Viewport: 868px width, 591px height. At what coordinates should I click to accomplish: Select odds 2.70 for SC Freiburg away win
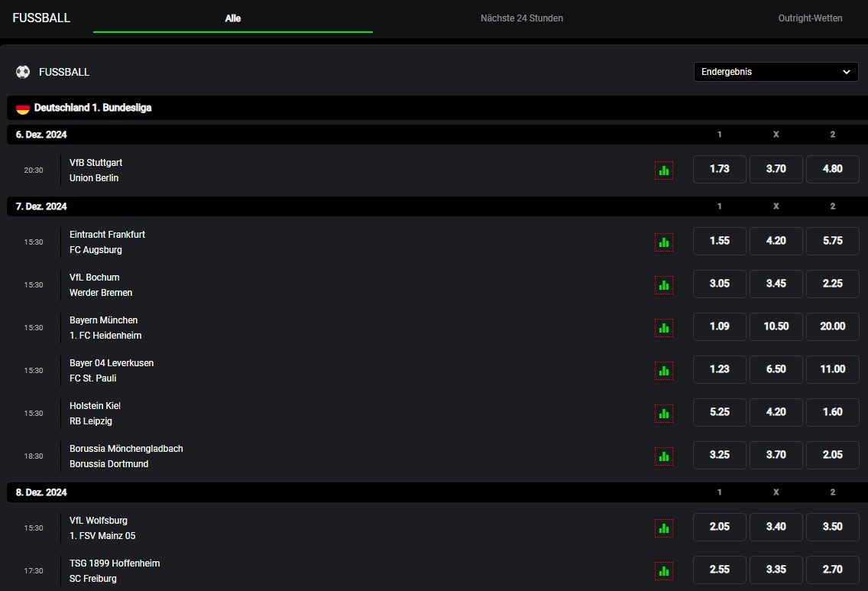(x=833, y=570)
